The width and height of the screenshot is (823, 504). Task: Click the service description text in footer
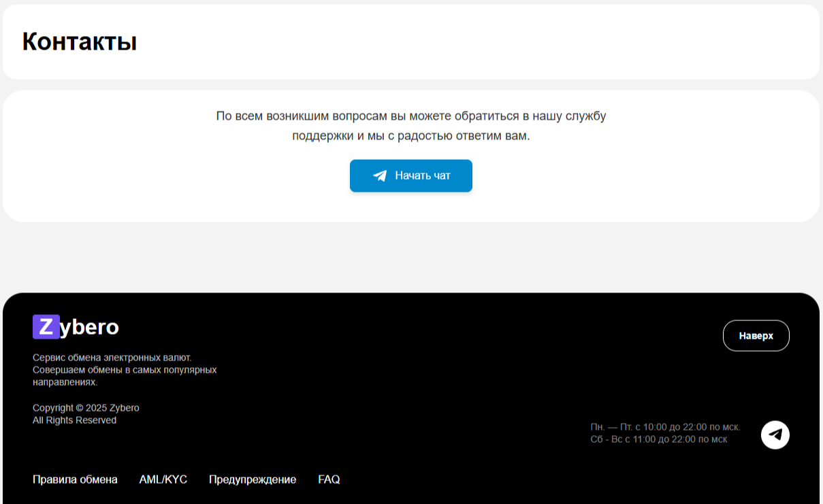click(x=125, y=369)
